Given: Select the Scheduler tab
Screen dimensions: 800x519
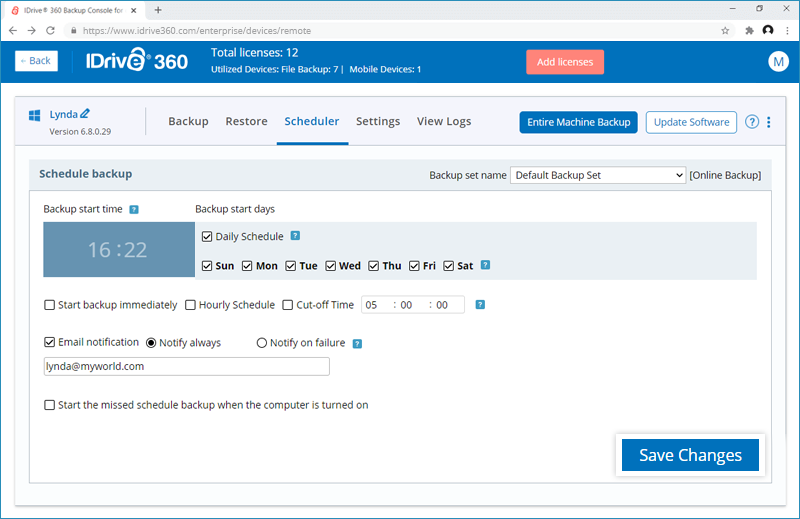Looking at the screenshot, I should pyautogui.click(x=312, y=121).
